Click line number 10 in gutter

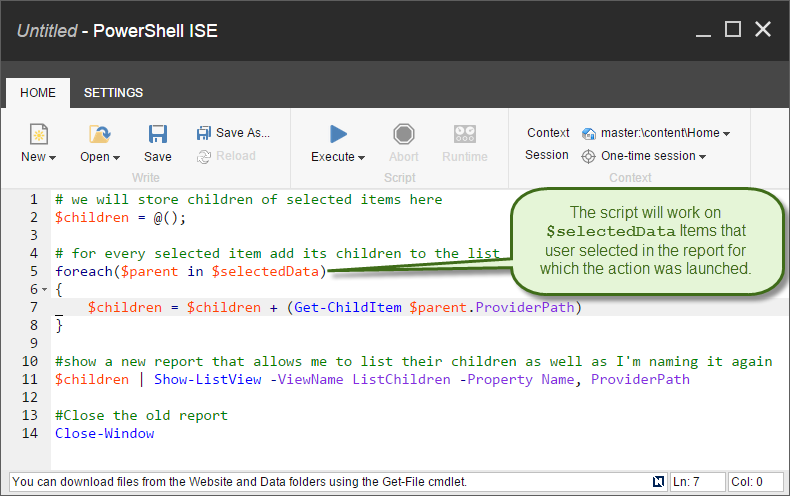pyautogui.click(x=30, y=361)
